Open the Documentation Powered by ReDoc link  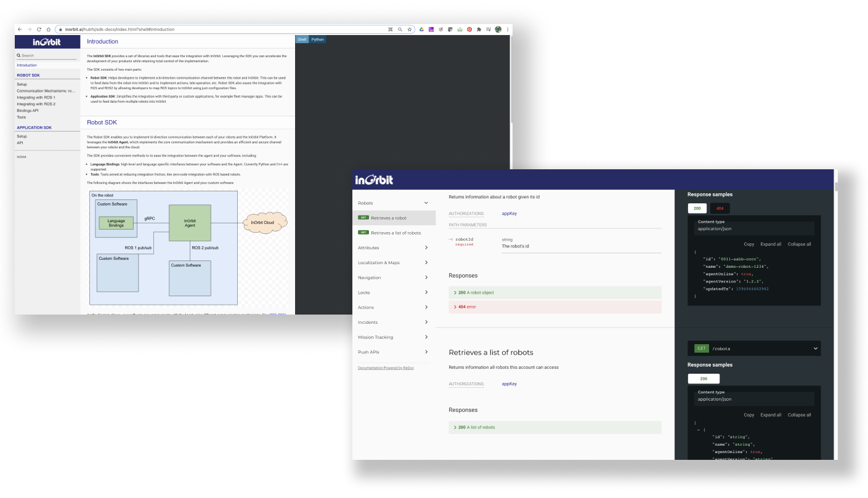pyautogui.click(x=386, y=368)
